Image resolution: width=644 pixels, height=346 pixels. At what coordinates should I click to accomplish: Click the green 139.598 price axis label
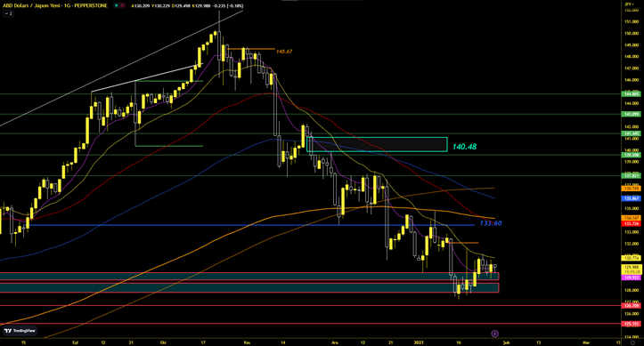point(632,155)
